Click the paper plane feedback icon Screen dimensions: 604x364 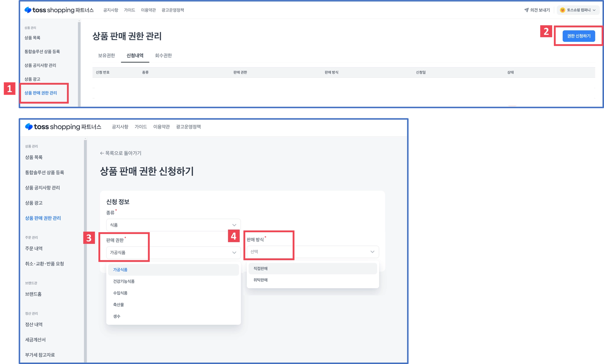pos(526,10)
